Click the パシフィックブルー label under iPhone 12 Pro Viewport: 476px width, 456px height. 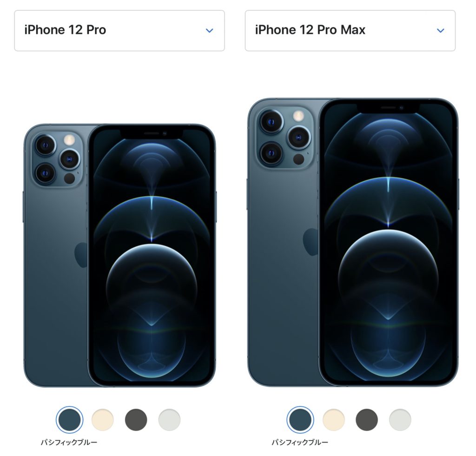pos(69,443)
